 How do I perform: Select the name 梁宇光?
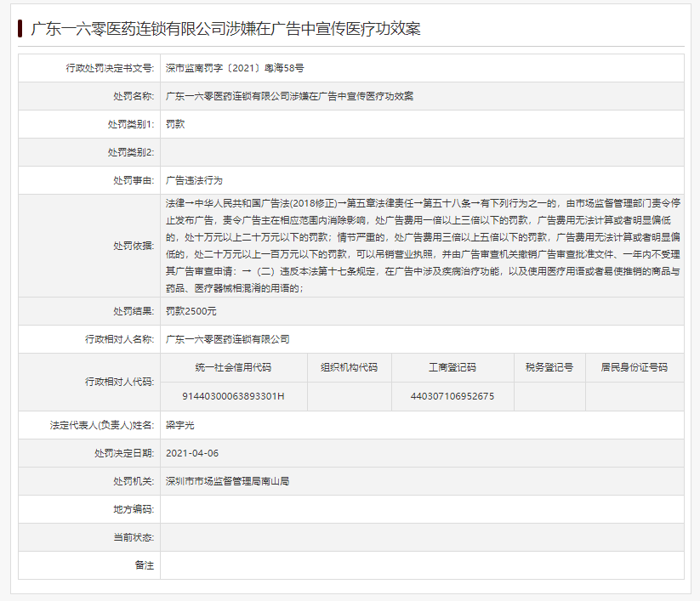180,425
